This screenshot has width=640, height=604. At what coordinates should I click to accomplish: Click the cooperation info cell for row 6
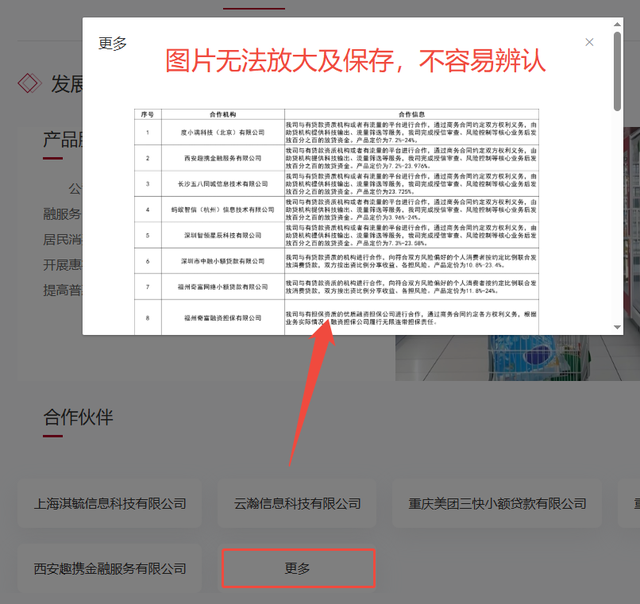(411, 261)
